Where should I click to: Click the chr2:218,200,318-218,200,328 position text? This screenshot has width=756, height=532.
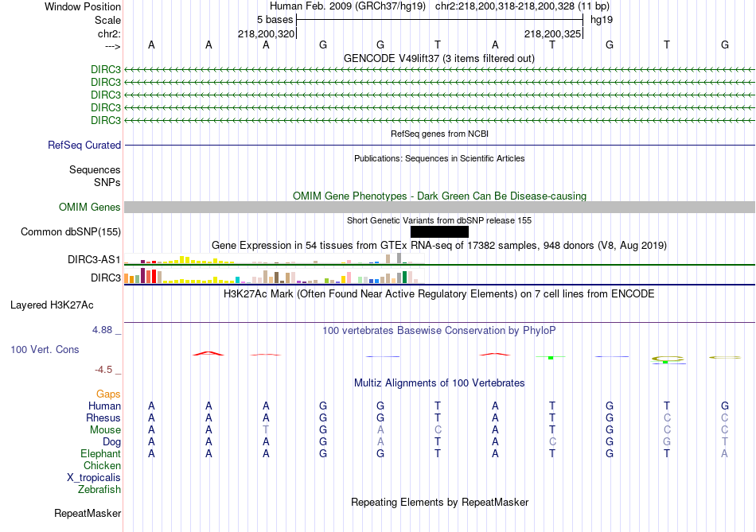click(505, 6)
